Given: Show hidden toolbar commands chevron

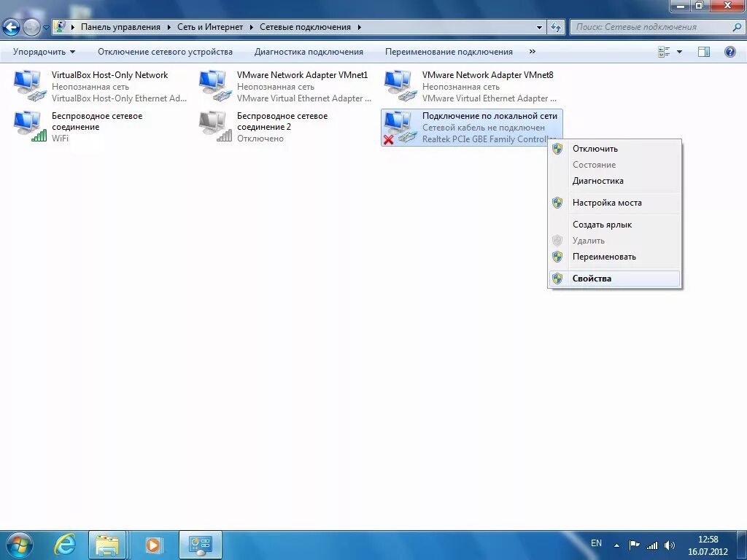Looking at the screenshot, I should click(x=532, y=52).
